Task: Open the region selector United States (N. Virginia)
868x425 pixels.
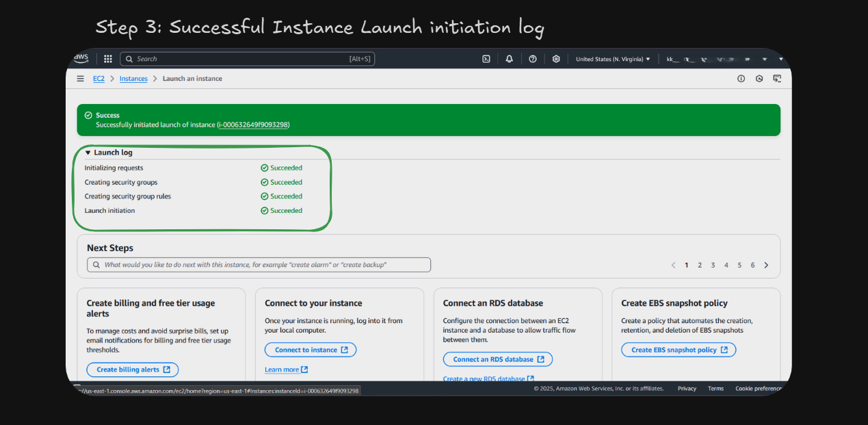Action: [x=613, y=59]
